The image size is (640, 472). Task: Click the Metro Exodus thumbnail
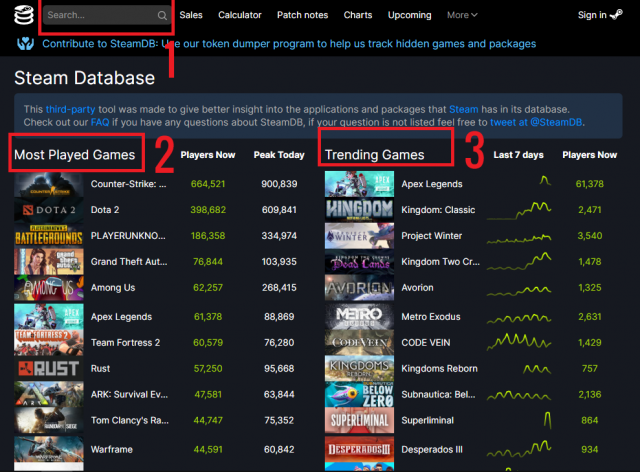[359, 316]
